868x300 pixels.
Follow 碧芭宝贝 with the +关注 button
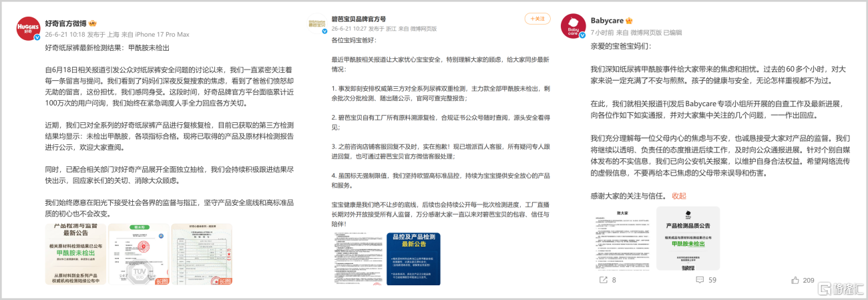click(x=537, y=19)
